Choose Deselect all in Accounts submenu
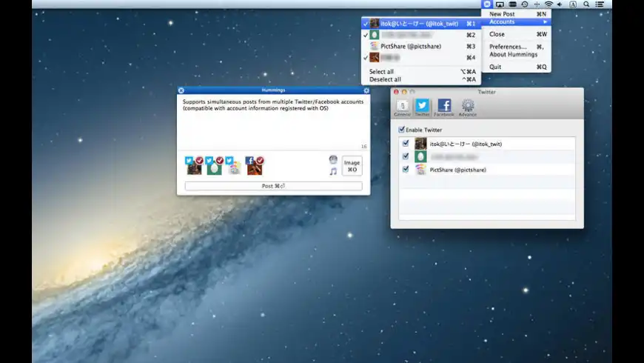Viewport: 644px width, 363px height. pos(421,79)
